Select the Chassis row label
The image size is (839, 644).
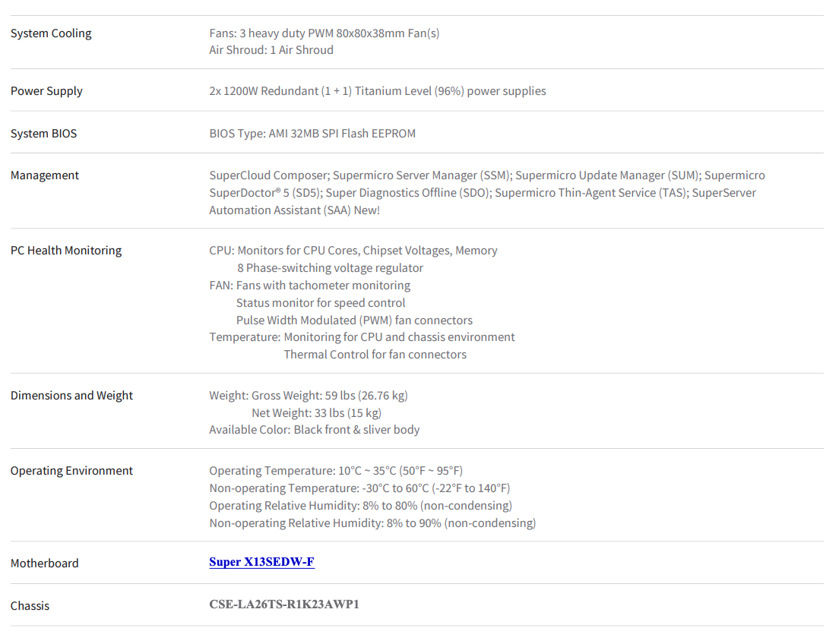30,605
